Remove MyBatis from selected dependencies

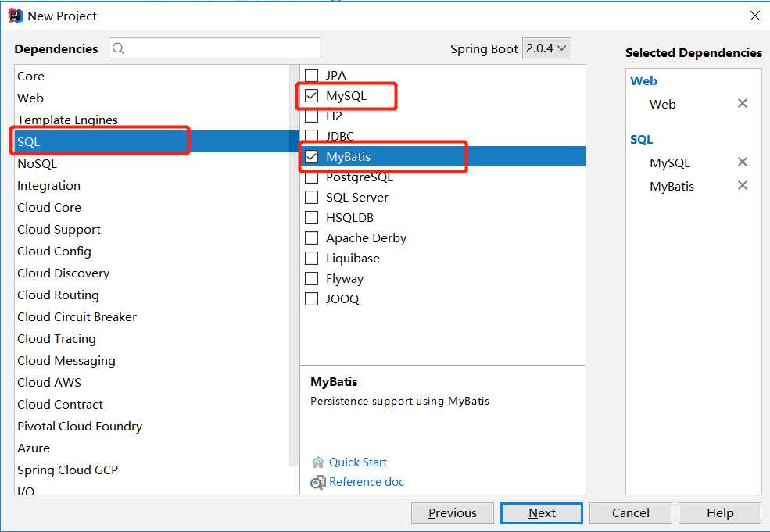(743, 185)
